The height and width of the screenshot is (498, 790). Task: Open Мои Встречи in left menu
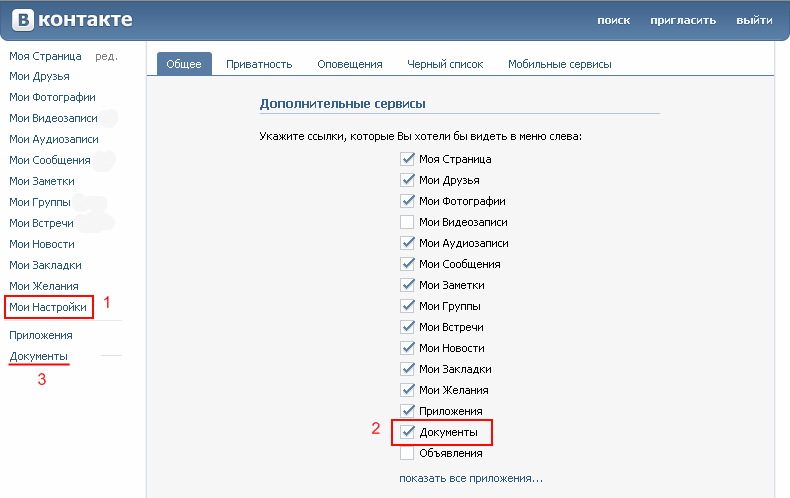pos(41,223)
